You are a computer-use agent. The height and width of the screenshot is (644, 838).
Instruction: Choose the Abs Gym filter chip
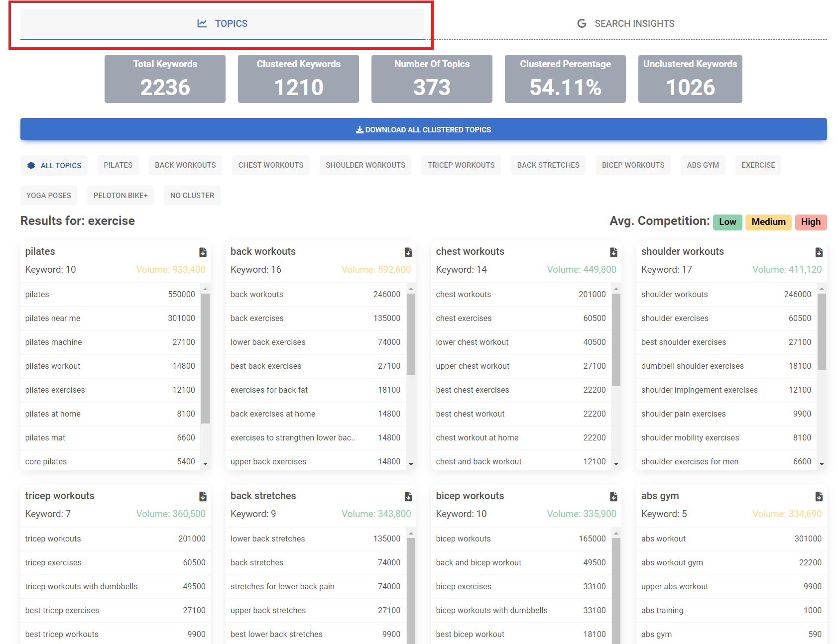(x=703, y=165)
